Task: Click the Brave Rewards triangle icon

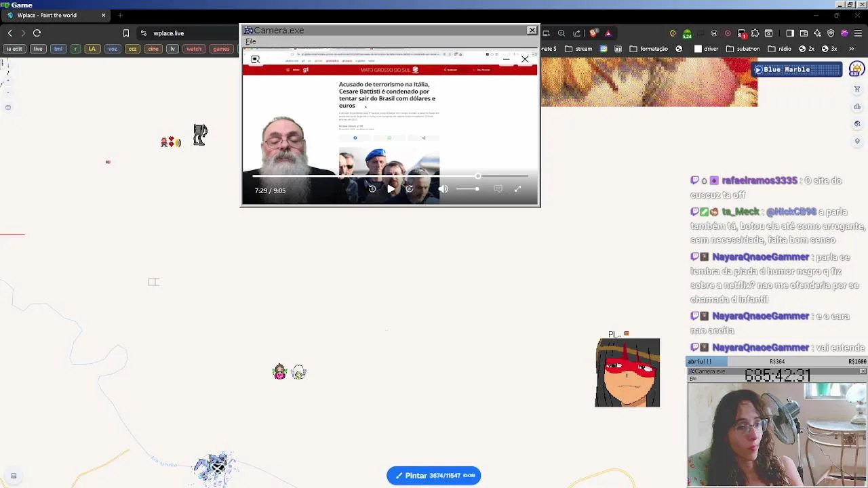Action: pyautogui.click(x=608, y=33)
